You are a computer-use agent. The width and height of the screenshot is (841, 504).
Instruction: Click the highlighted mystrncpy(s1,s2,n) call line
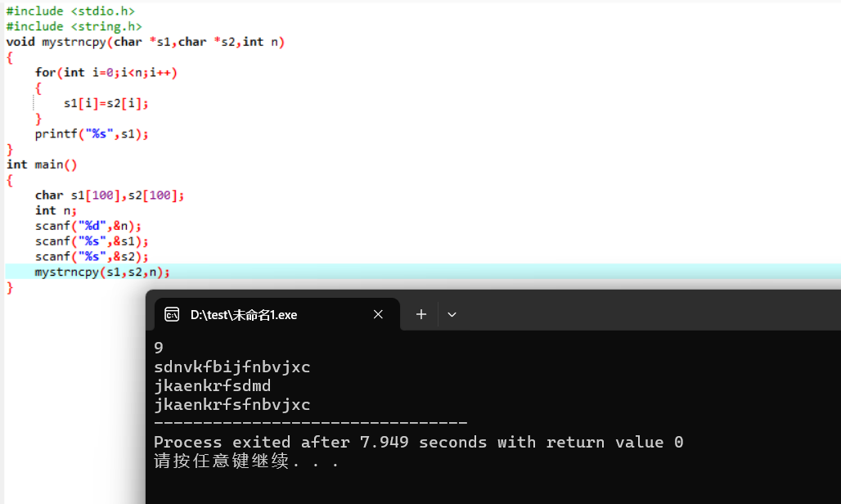tap(102, 272)
